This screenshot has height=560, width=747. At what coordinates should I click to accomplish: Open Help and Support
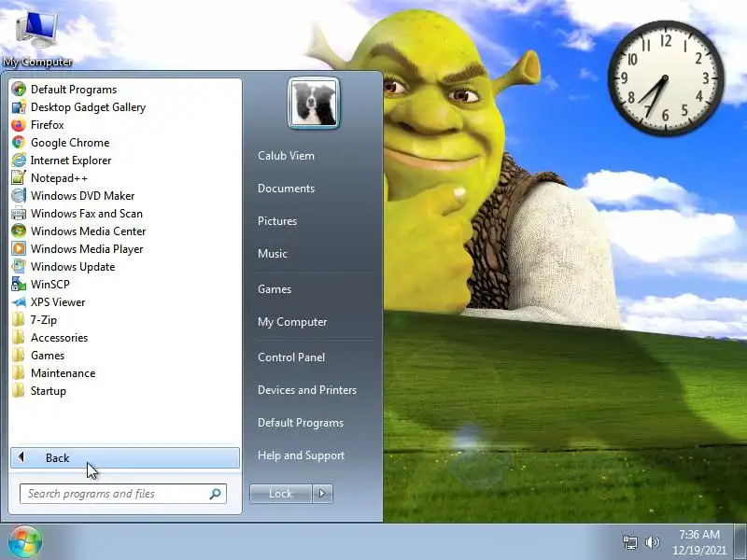pos(301,455)
